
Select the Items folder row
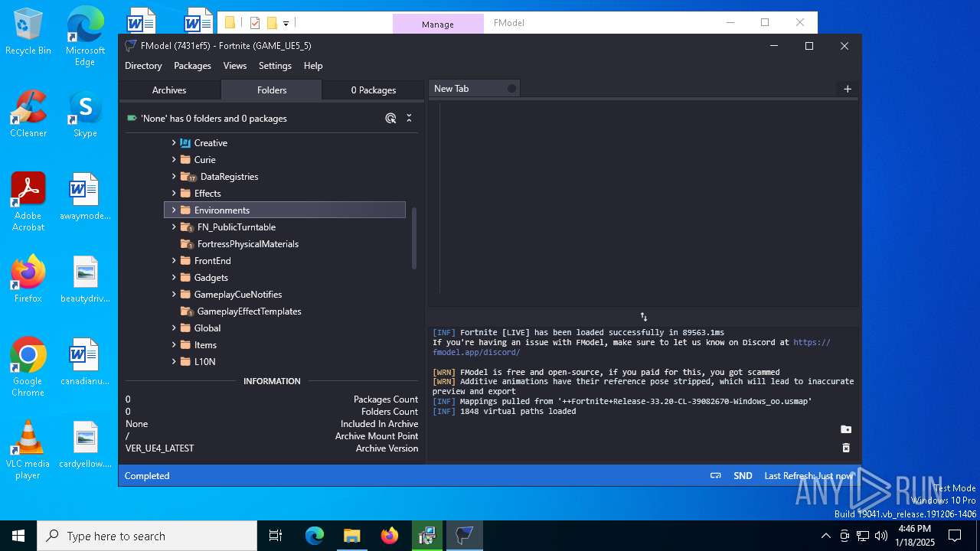(x=285, y=344)
